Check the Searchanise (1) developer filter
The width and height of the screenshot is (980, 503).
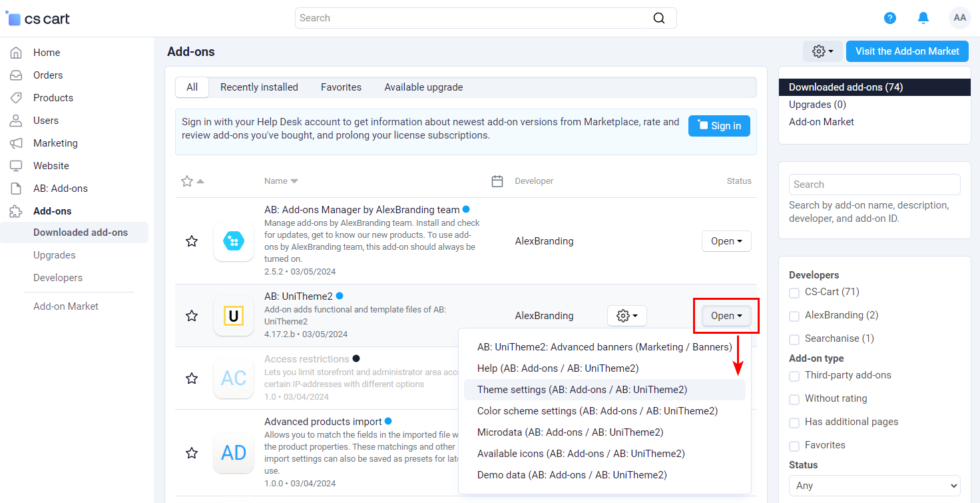(x=794, y=339)
